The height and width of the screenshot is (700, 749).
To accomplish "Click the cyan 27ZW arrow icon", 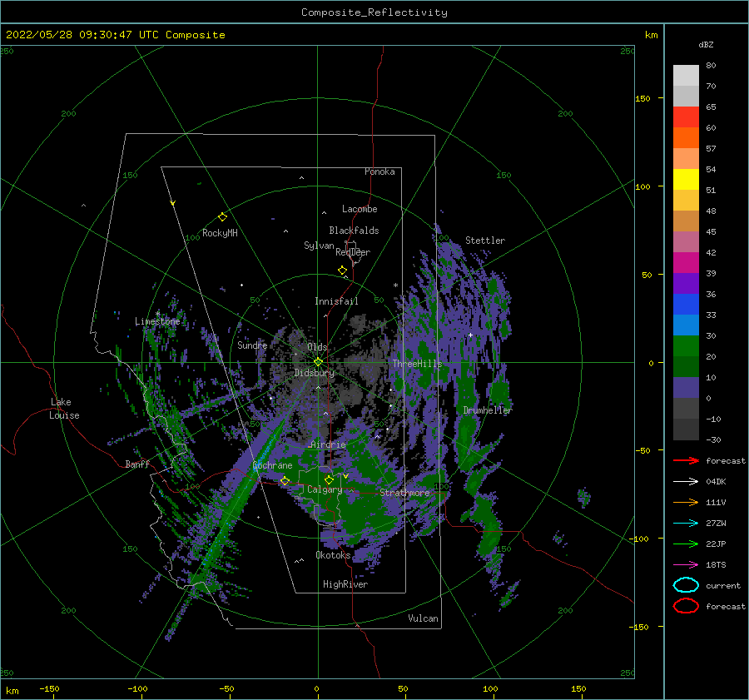I will (x=686, y=523).
